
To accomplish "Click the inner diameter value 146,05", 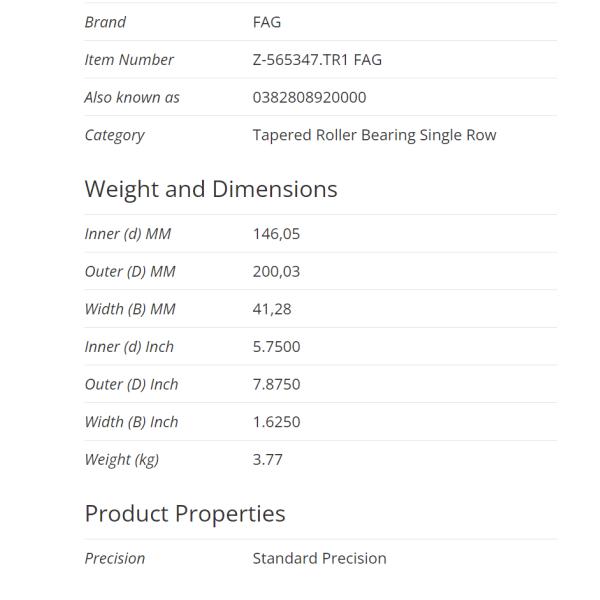I will [276, 234].
